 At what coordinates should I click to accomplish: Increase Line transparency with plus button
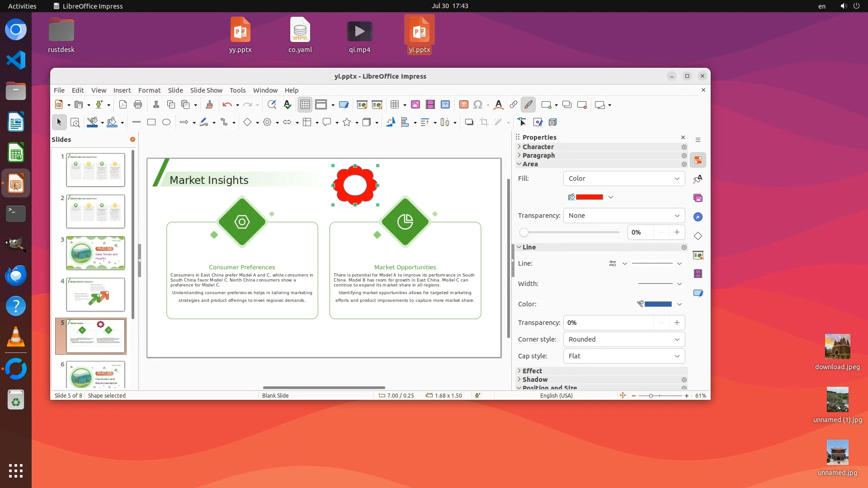[x=677, y=323]
